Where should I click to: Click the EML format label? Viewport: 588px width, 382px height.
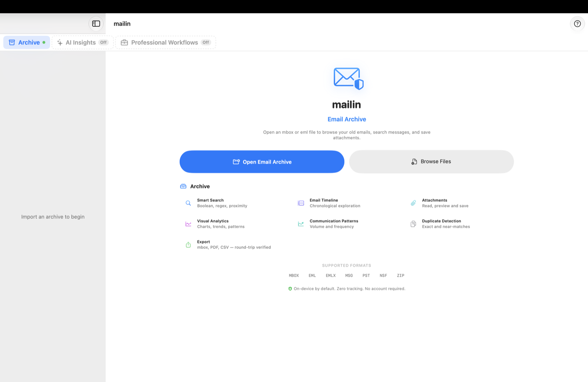click(312, 275)
